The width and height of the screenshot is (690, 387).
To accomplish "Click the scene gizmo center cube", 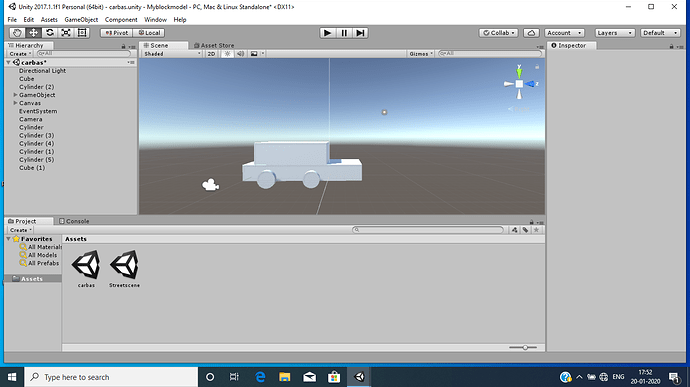I will point(519,84).
